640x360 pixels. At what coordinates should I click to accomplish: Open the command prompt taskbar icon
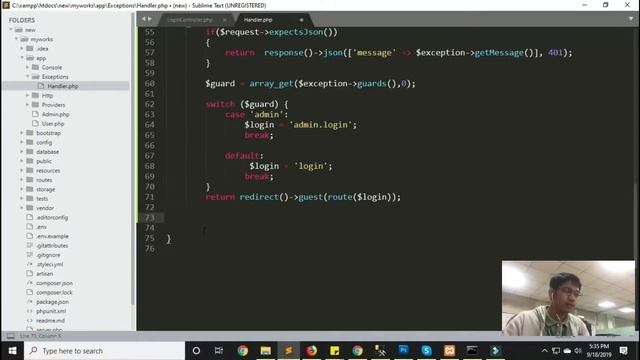coord(472,351)
